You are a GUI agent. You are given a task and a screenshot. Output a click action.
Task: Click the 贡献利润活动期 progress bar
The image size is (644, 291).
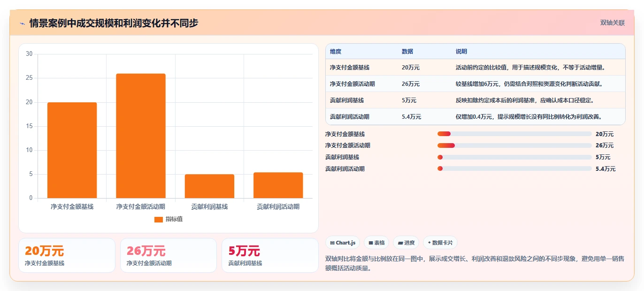(x=514, y=168)
